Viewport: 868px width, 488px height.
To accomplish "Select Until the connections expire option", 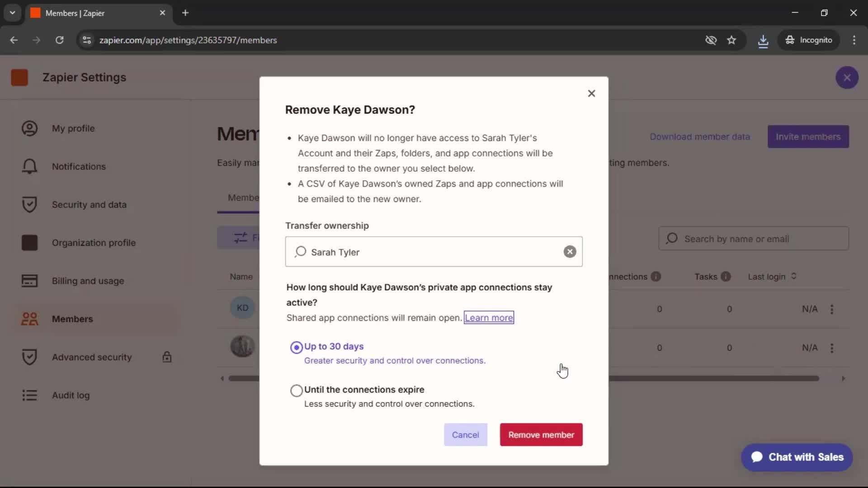I will pos(296,390).
